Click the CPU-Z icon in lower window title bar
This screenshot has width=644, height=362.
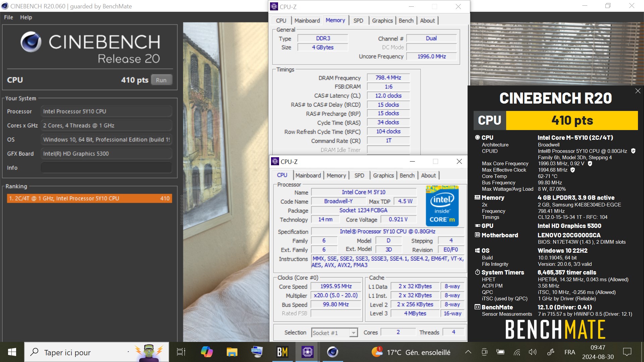(275, 162)
